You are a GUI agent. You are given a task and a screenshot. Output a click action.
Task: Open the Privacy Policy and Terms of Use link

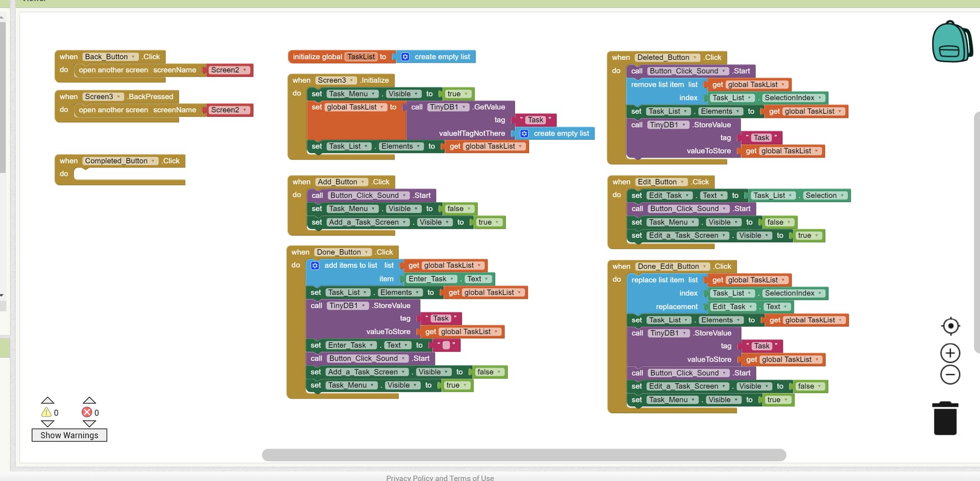click(439, 477)
